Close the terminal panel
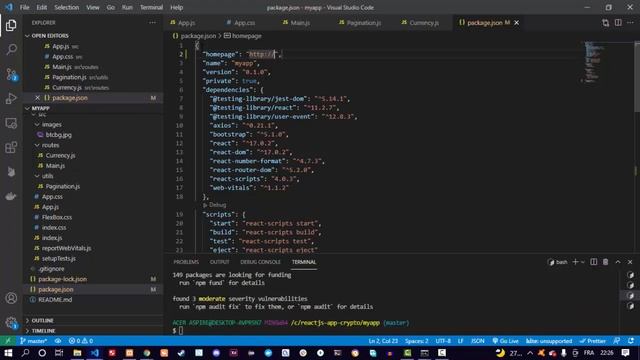Viewport: 640px width, 360px height. point(630,262)
